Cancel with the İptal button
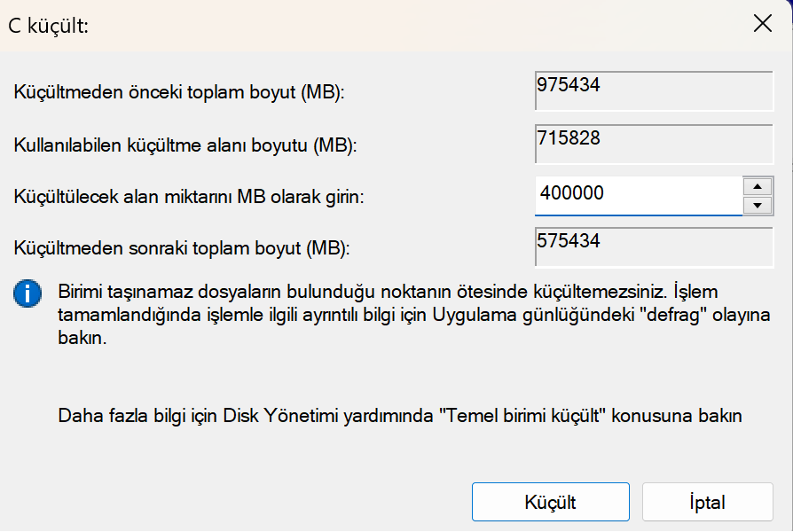 pyautogui.click(x=707, y=503)
